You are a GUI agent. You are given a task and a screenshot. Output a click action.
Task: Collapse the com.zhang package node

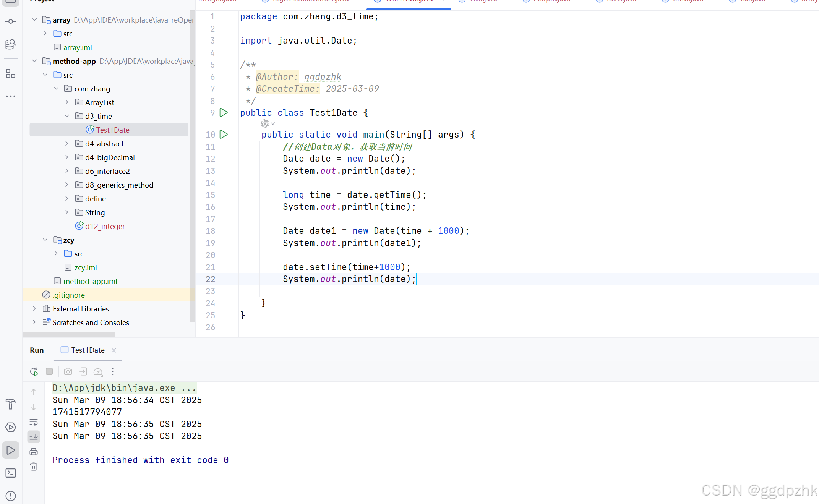pos(56,88)
